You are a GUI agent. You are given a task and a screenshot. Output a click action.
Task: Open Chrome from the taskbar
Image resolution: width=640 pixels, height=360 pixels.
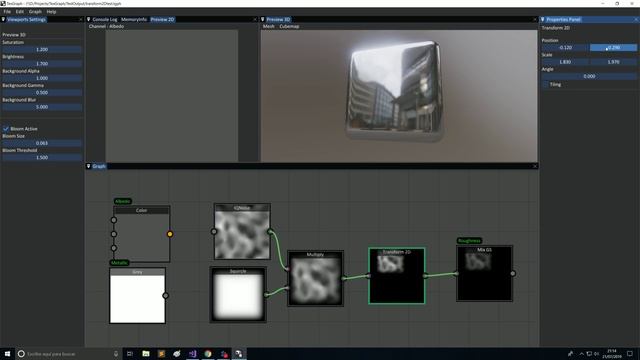pyautogui.click(x=208, y=354)
